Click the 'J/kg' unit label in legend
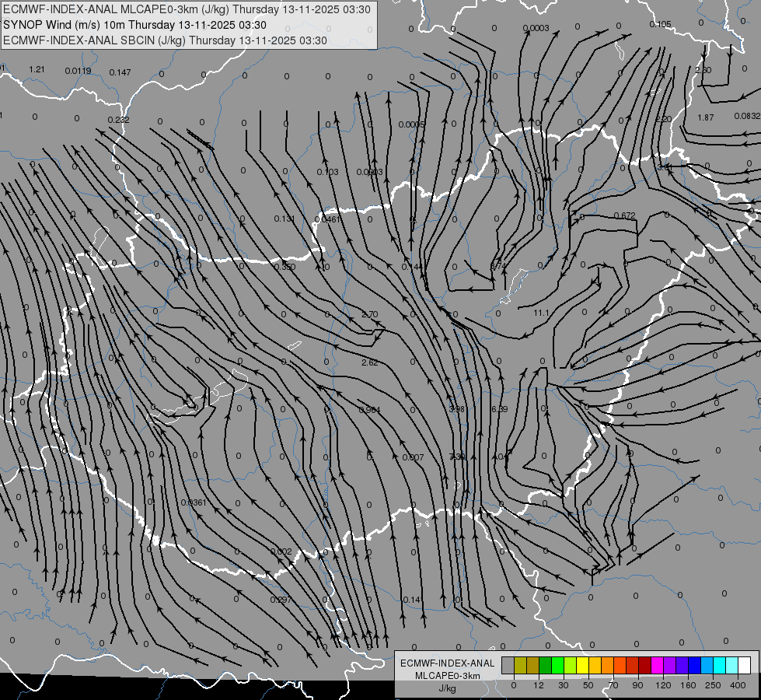 [x=448, y=688]
